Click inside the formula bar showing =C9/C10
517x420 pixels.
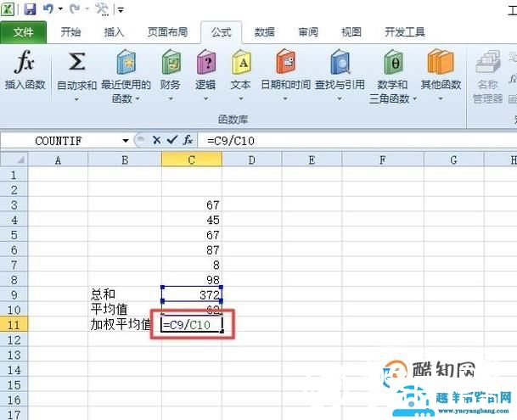pos(357,141)
